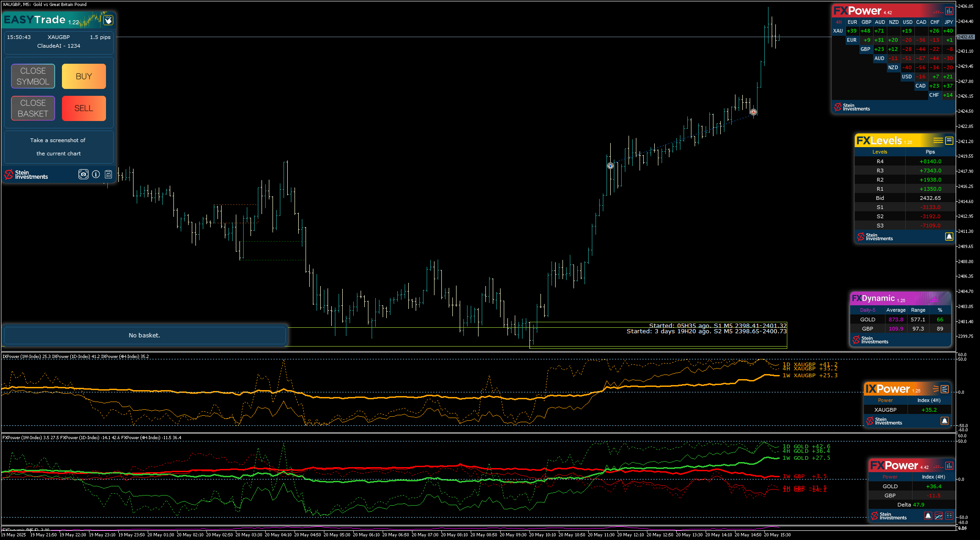Click IXPower alert bell icon

click(x=945, y=421)
